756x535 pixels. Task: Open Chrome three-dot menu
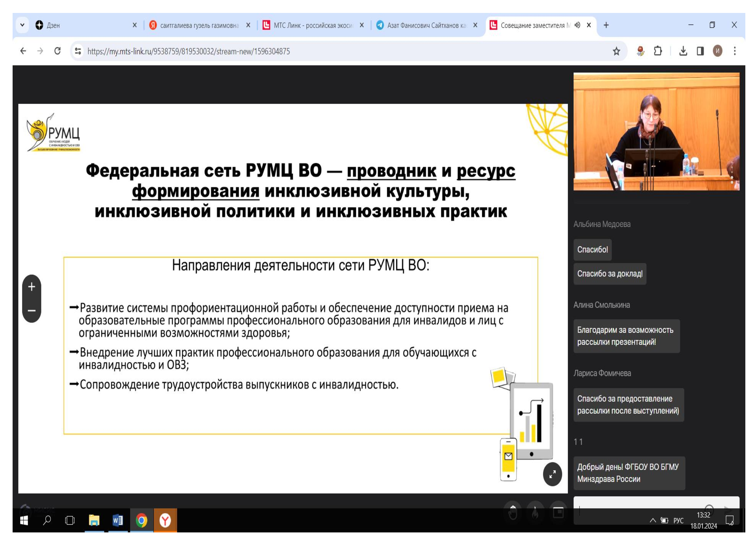click(735, 51)
